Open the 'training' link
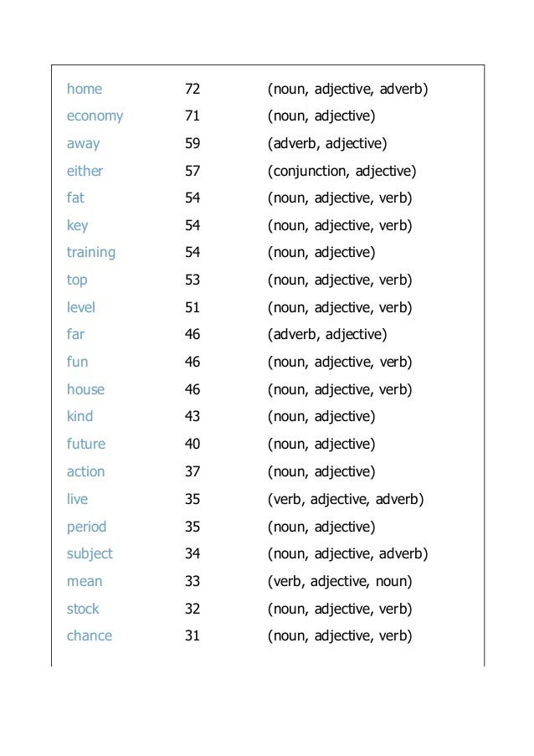Screen dimensions: 534x756 click(91, 253)
